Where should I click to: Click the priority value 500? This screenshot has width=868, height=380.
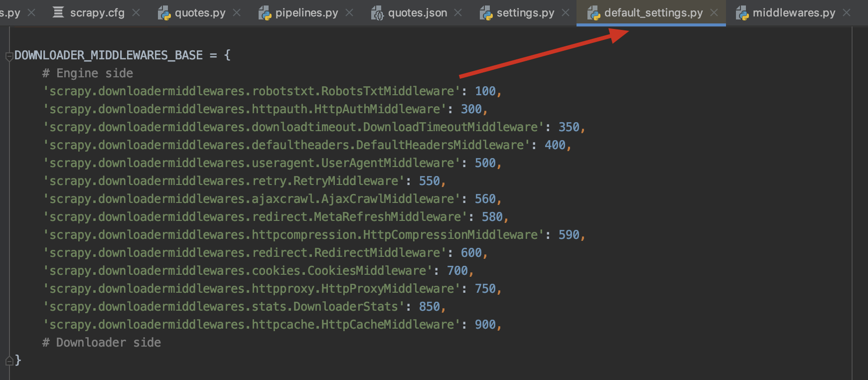pos(485,163)
